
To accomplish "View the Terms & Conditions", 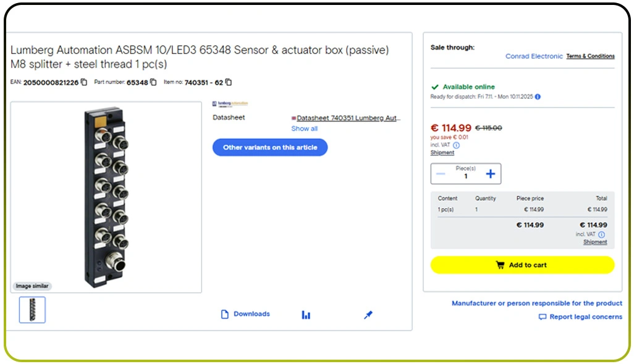I will pos(590,56).
